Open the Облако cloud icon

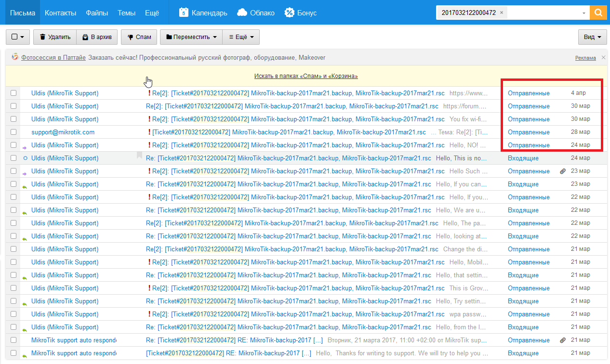click(x=242, y=13)
